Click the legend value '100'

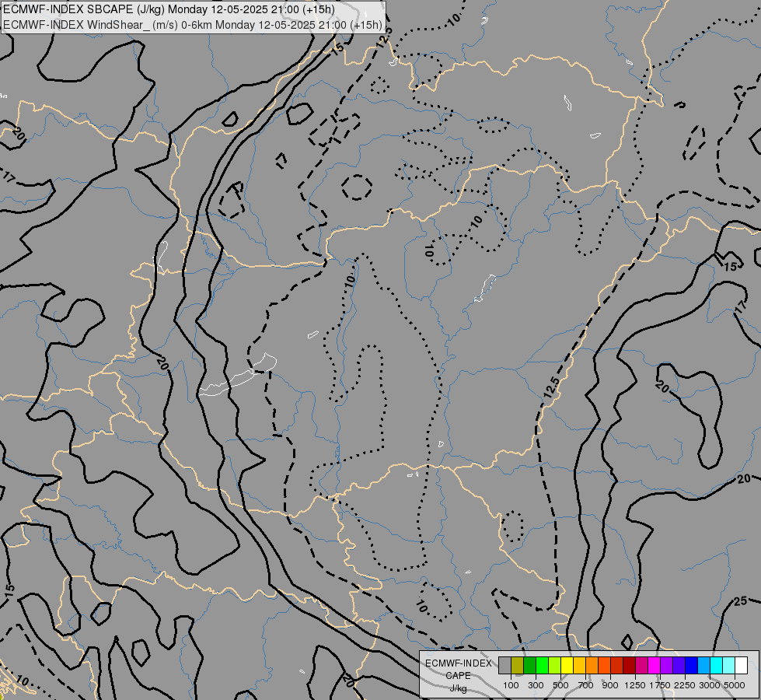tap(511, 685)
